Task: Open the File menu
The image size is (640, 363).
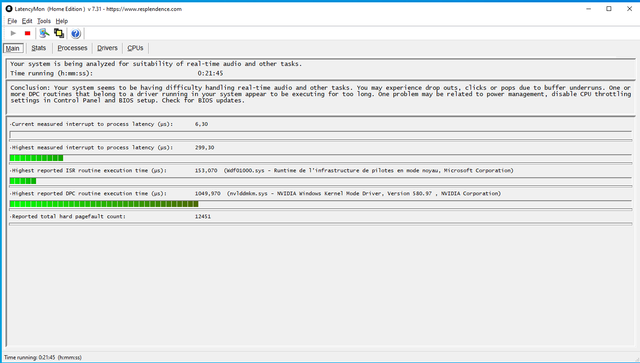Action: 12,21
